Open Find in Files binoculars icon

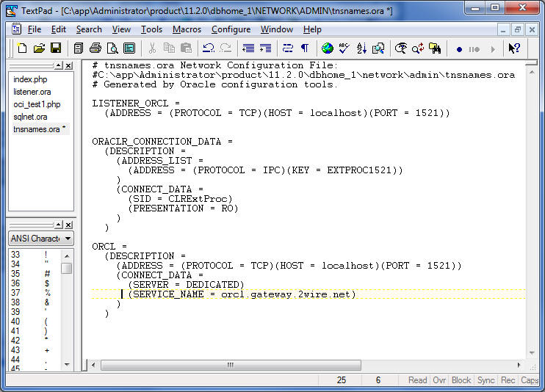click(x=435, y=48)
